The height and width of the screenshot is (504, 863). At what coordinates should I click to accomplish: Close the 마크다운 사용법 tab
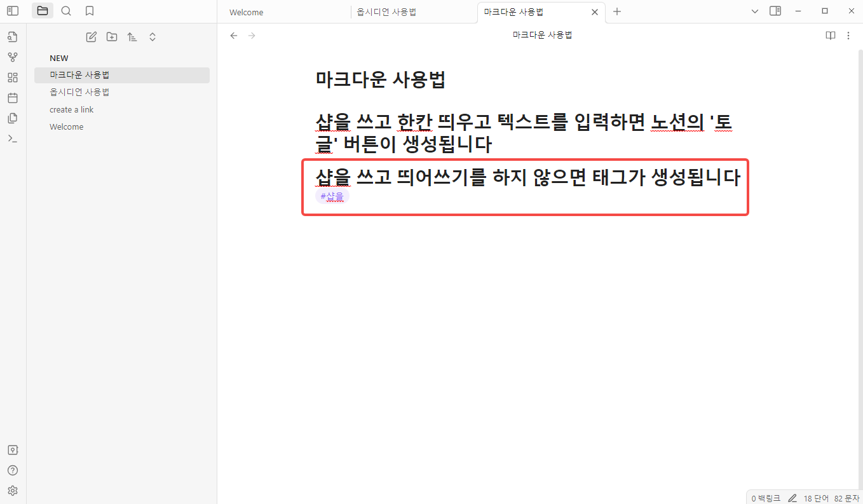click(x=595, y=12)
